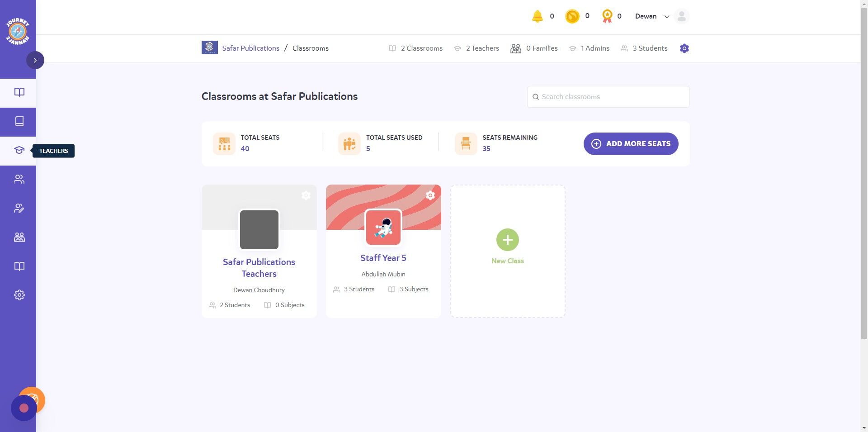The image size is (868, 432).
Task: Click the families group icon in sidebar
Action: click(19, 237)
